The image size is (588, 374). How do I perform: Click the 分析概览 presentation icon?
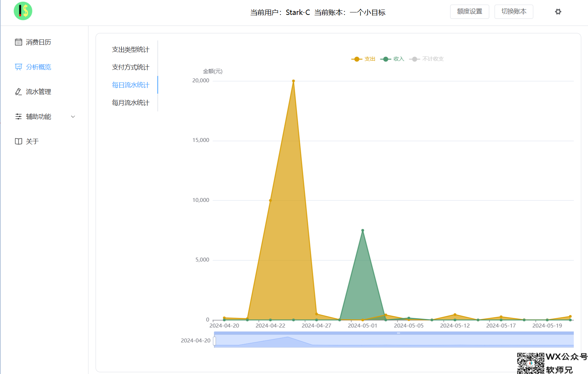pyautogui.click(x=18, y=67)
